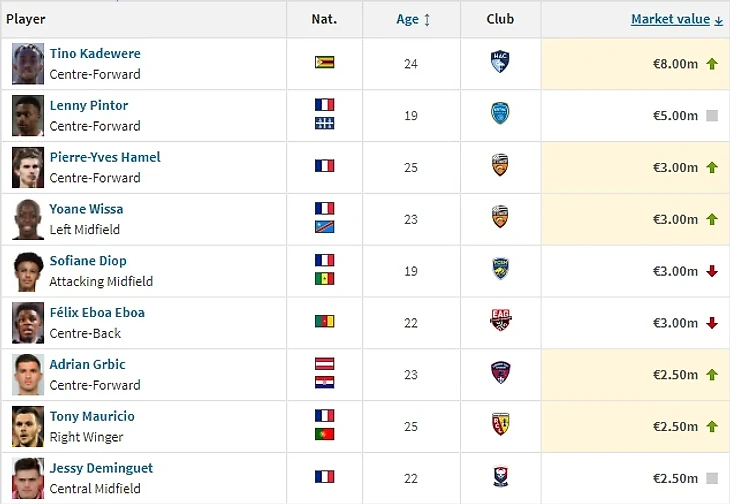Screen dimensions: 730x504
Task: Click the Cameroon flag icon
Action: [x=324, y=322]
